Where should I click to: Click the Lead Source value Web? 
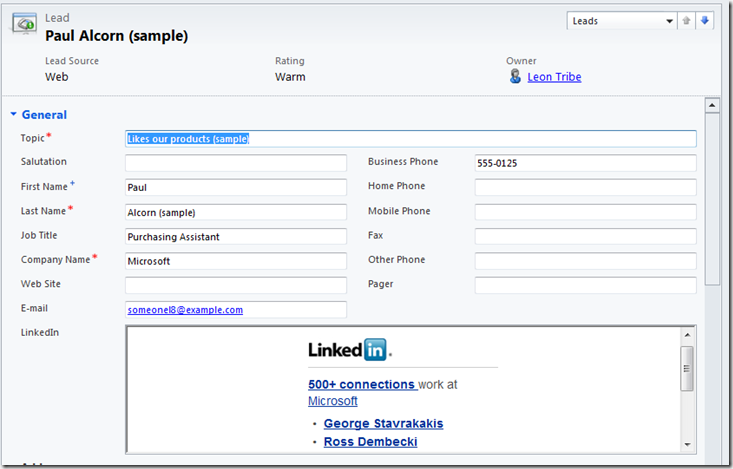click(57, 77)
